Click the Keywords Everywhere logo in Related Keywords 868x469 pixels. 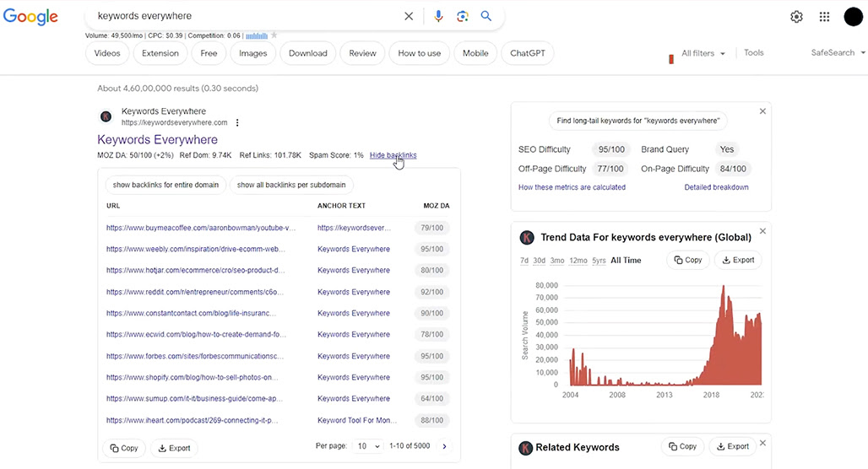[525, 448]
